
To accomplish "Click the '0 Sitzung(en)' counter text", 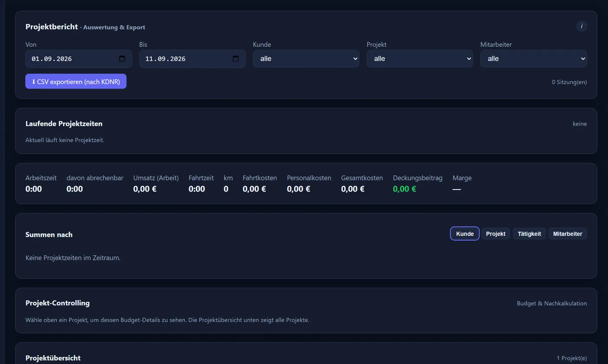I will click(569, 82).
